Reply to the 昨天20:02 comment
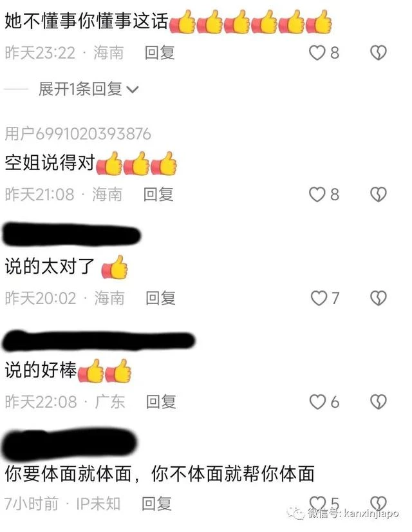 tap(160, 298)
